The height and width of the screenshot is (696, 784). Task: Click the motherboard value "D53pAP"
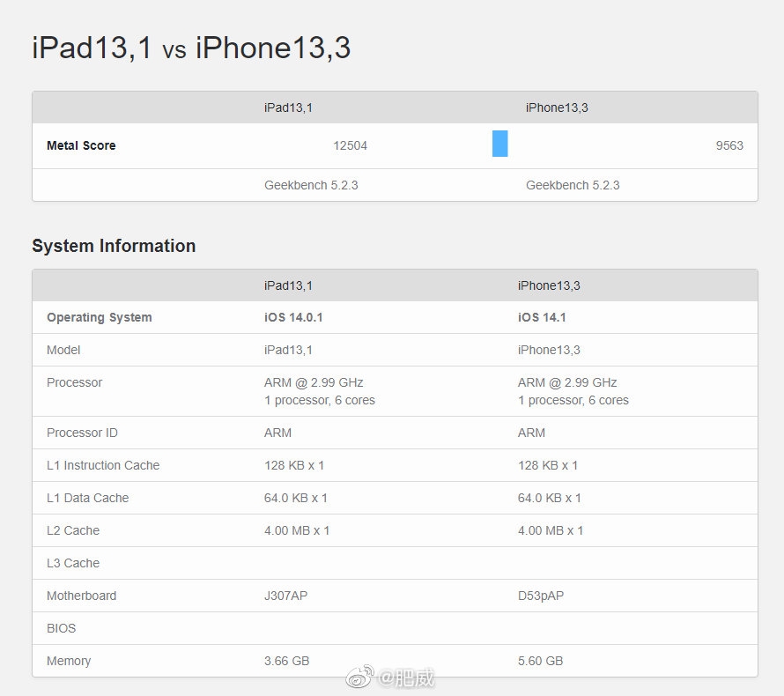point(541,596)
